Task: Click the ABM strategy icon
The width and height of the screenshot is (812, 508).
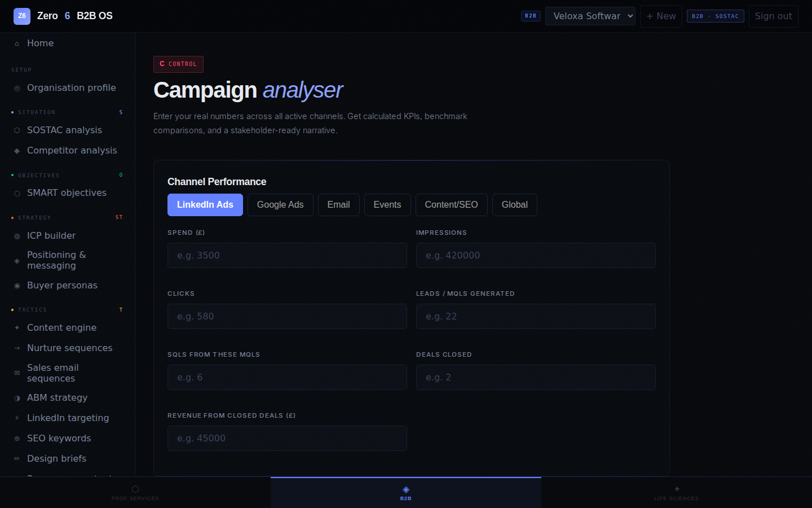Action: pyautogui.click(x=17, y=398)
